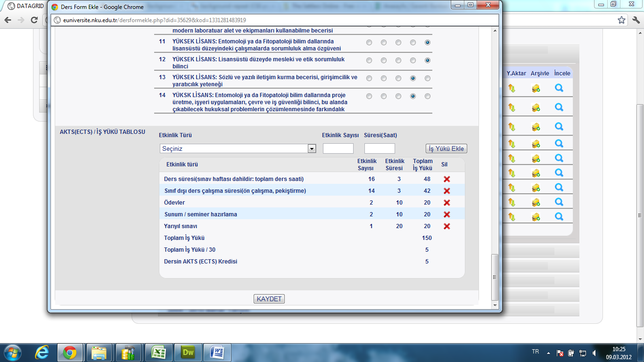Reload the background DATAGRID page
The width and height of the screenshot is (644, 362).
tap(34, 20)
